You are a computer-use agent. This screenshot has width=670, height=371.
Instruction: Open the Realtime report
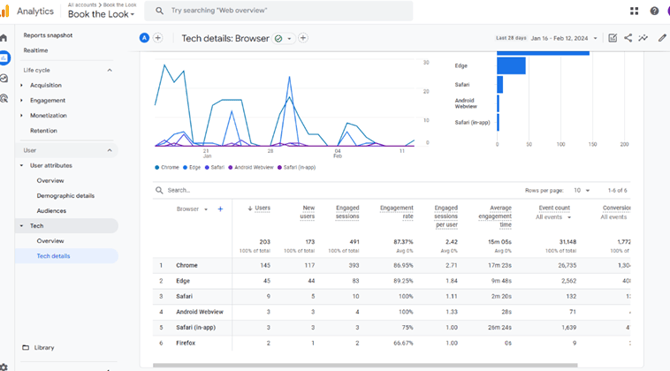point(36,50)
